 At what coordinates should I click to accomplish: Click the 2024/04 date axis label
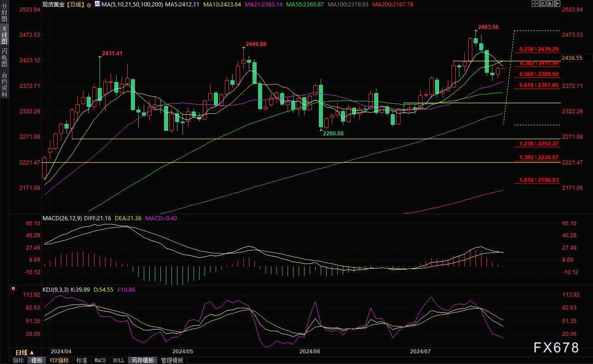(x=61, y=351)
